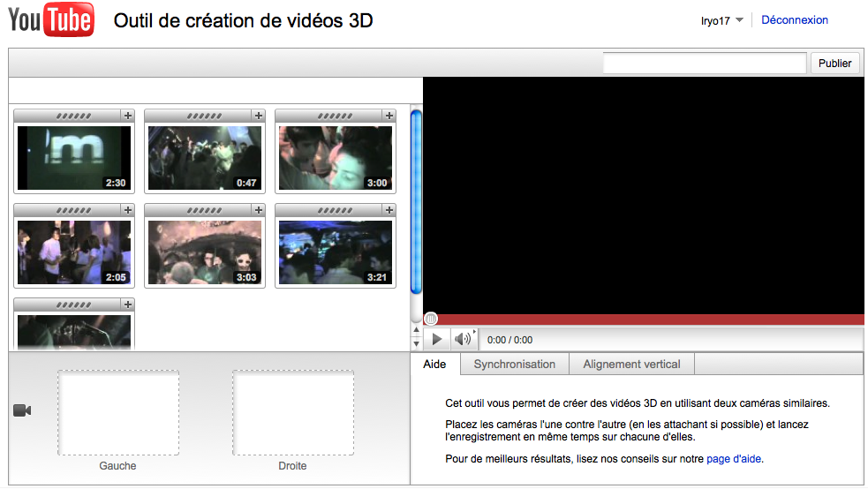Image resolution: width=868 pixels, height=489 pixels.
Task: Select the Aide tab
Action: click(435, 365)
